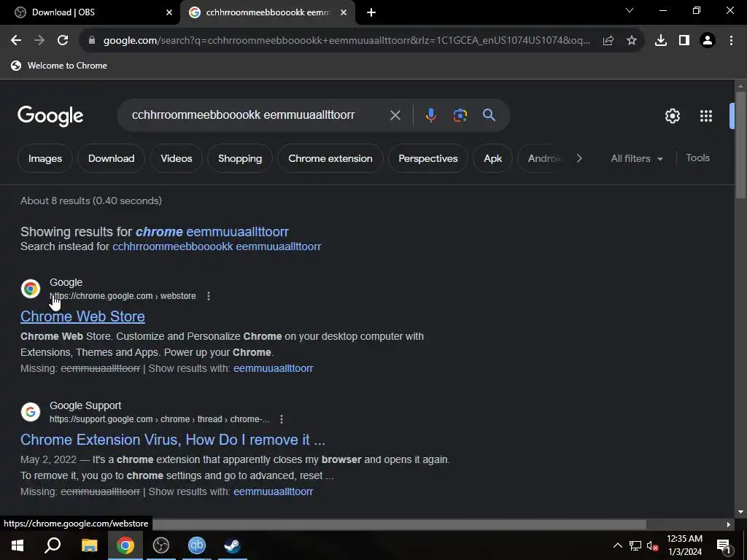Click the muted volume tray icon
Screen dimensions: 747x560
pyautogui.click(x=652, y=545)
